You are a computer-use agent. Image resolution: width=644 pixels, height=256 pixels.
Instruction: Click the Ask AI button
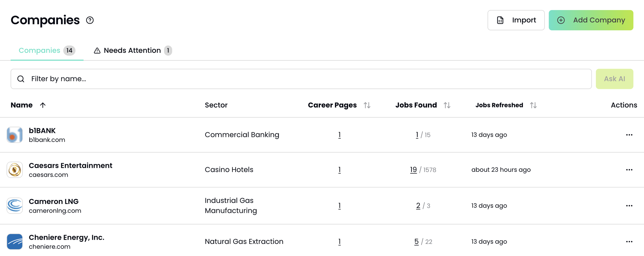(614, 79)
